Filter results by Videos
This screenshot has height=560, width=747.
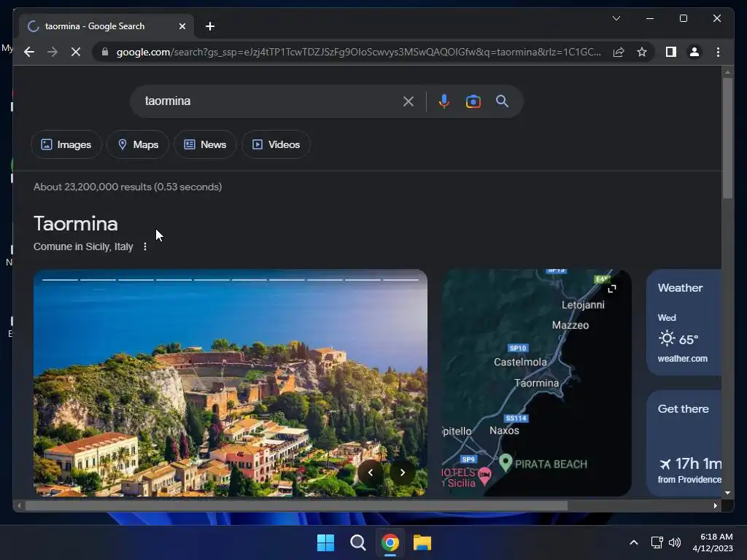(x=276, y=144)
